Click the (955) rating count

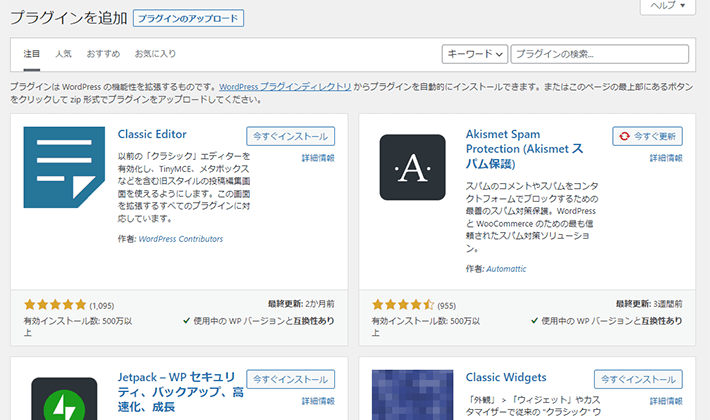point(446,306)
